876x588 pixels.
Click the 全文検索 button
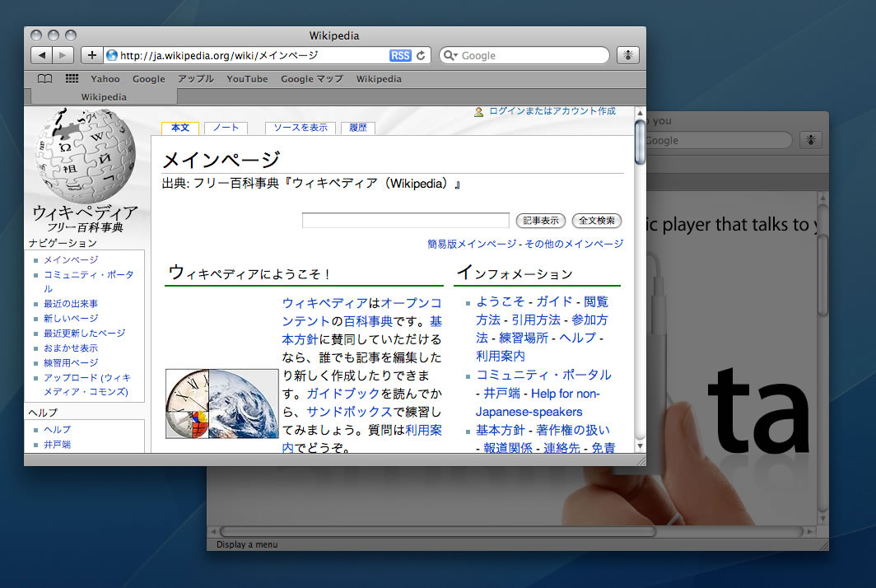pos(597,221)
